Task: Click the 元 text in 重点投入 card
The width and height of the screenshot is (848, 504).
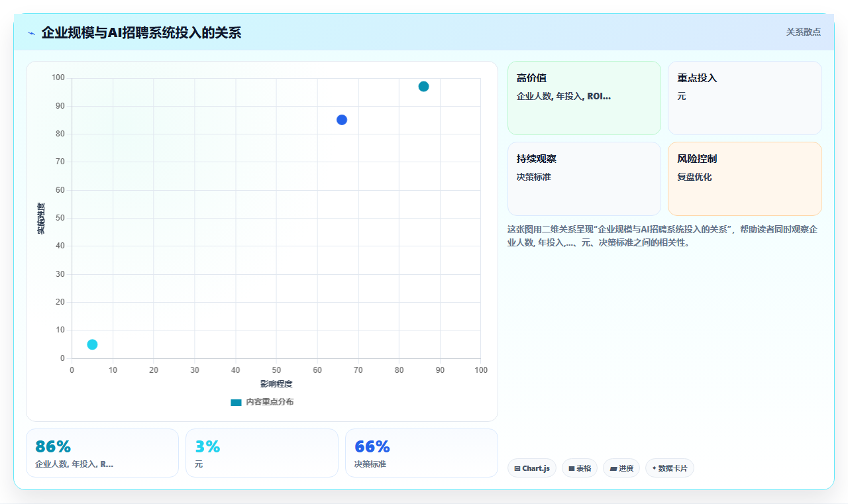Action: click(x=682, y=96)
